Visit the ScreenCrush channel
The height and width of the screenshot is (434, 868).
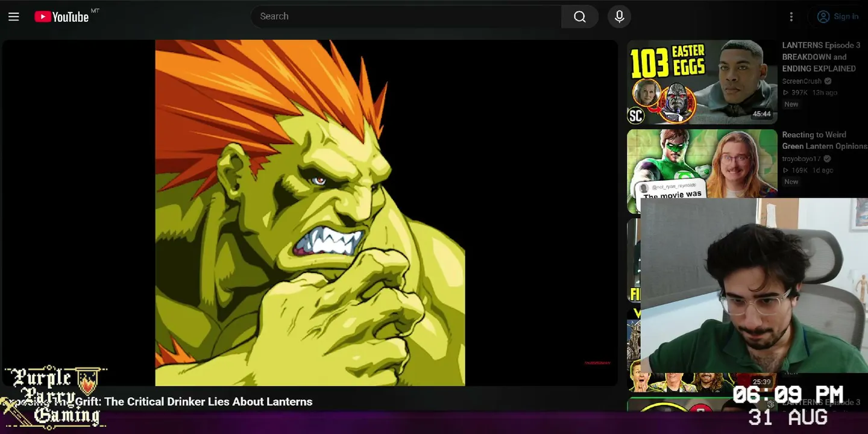pos(802,81)
